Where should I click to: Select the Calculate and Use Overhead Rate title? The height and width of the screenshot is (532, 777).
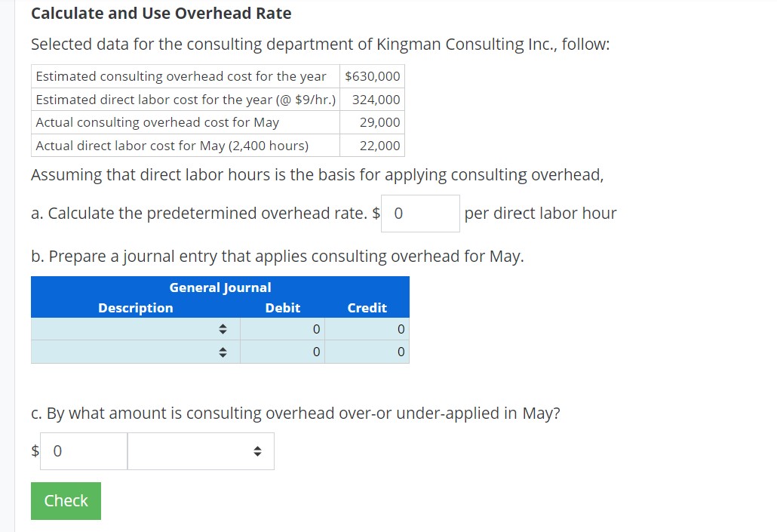[x=161, y=13]
